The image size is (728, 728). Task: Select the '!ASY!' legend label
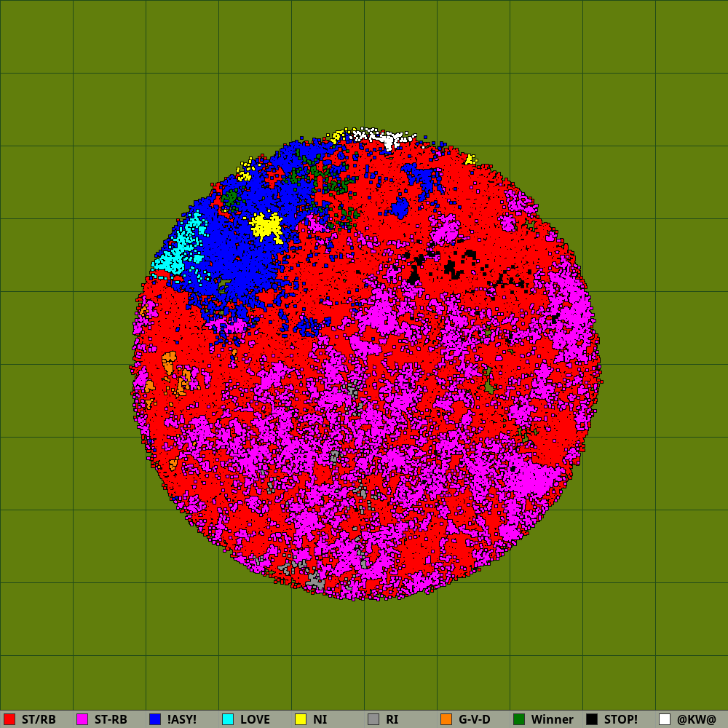pyautogui.click(x=181, y=720)
